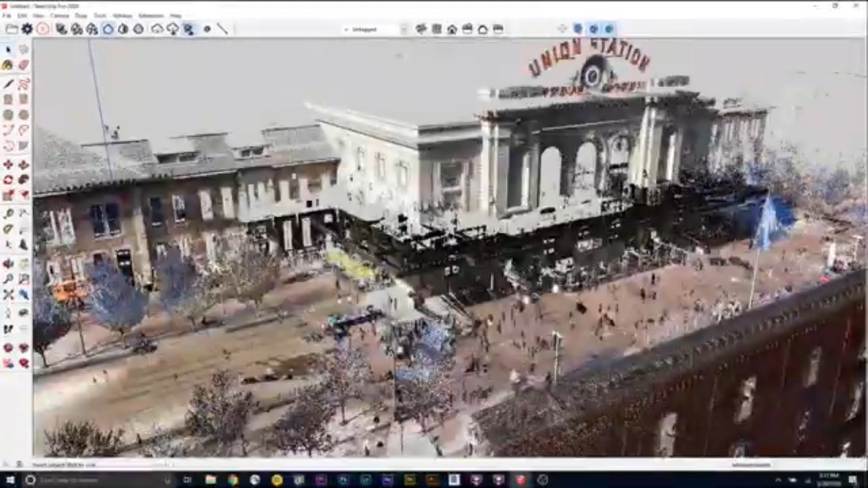Open the Camera menu

(61, 15)
